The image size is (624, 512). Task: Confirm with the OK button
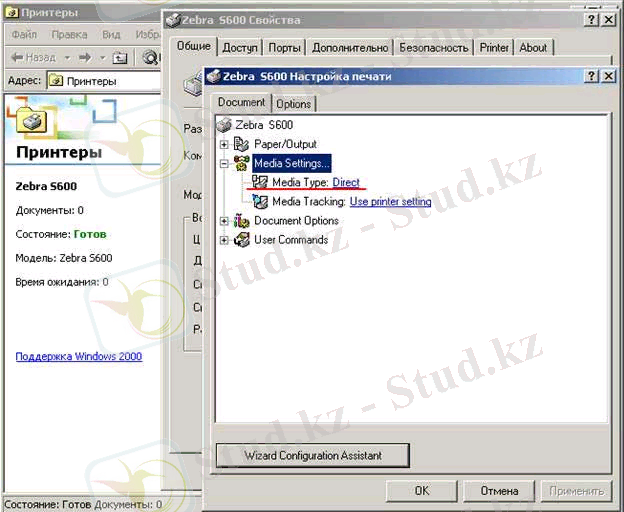(422, 491)
